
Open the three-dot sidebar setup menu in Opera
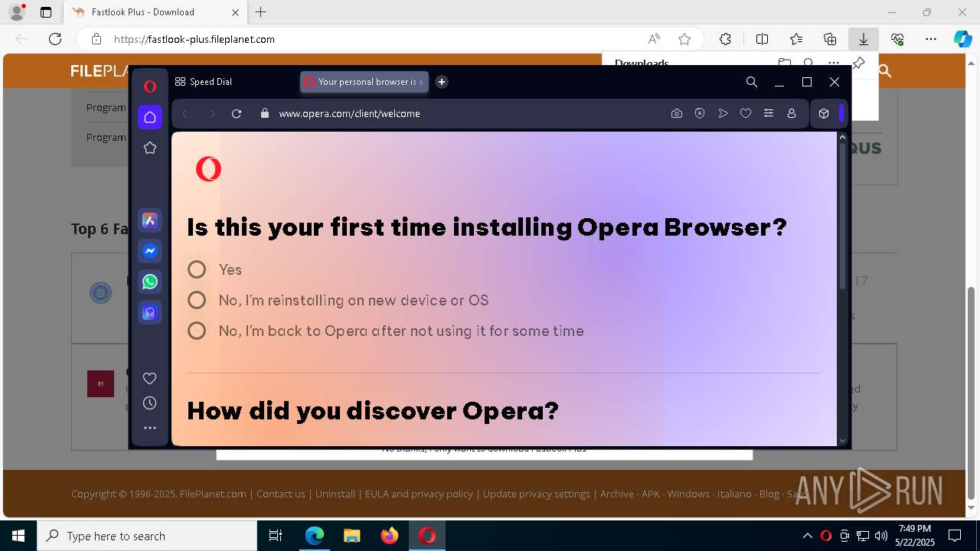(x=150, y=428)
